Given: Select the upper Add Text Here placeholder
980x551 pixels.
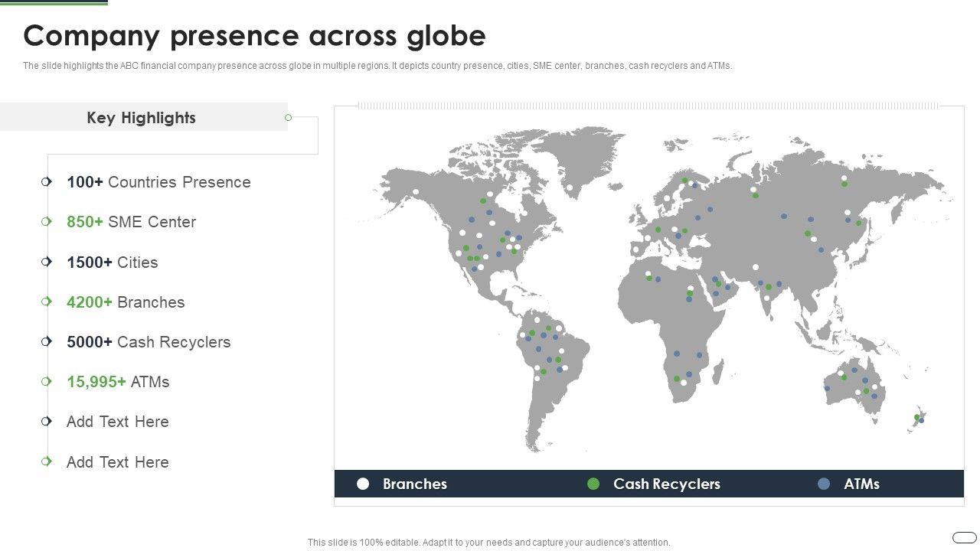Looking at the screenshot, I should 117,422.
